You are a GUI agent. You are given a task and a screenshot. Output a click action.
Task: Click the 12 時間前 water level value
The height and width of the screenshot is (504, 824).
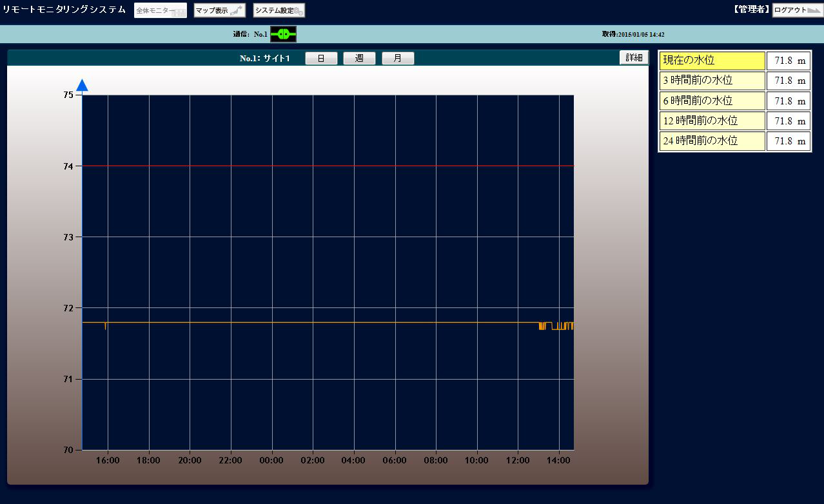click(789, 121)
